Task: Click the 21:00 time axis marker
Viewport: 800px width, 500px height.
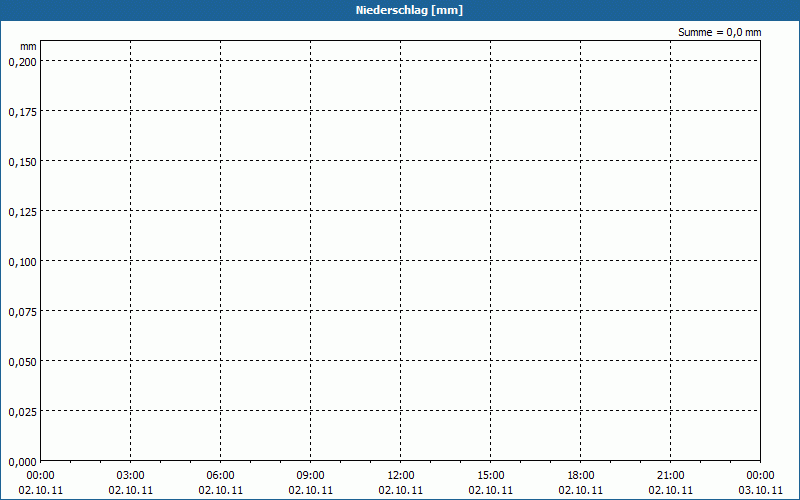Action: tap(671, 475)
